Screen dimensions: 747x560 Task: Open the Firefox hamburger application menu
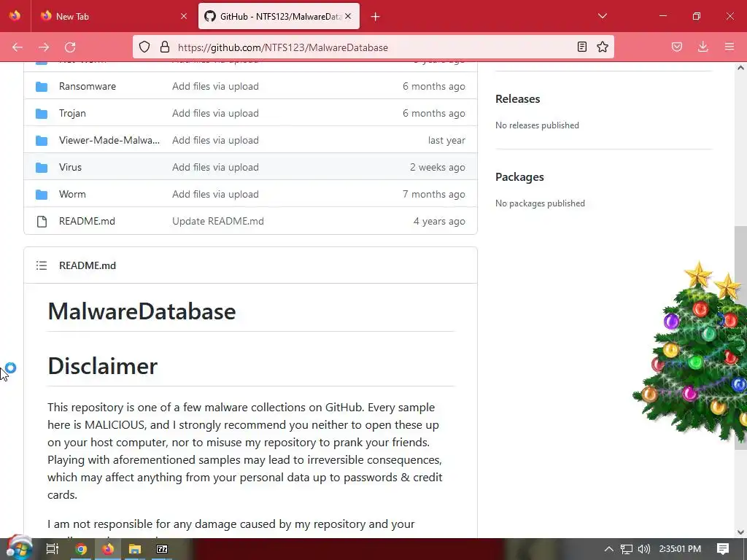(x=729, y=47)
